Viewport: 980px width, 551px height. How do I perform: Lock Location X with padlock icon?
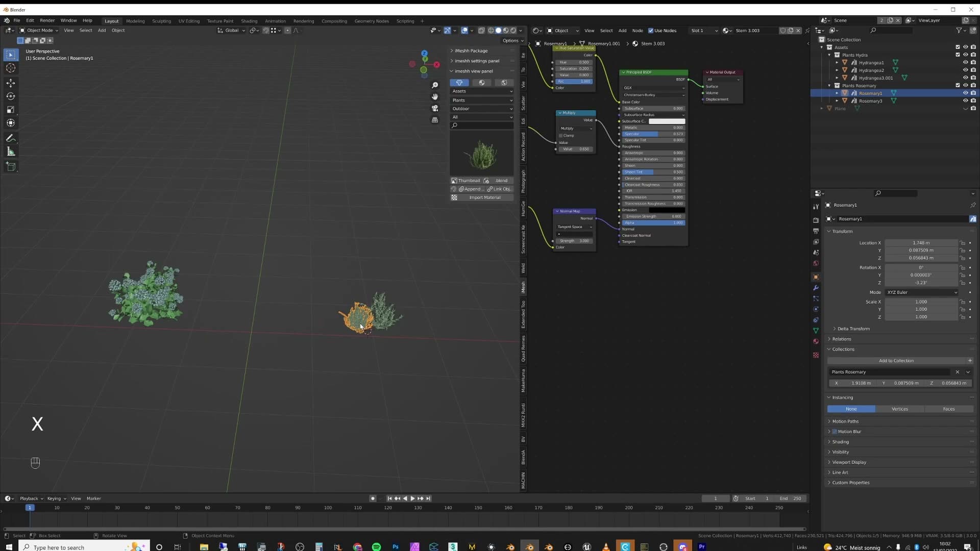962,243
